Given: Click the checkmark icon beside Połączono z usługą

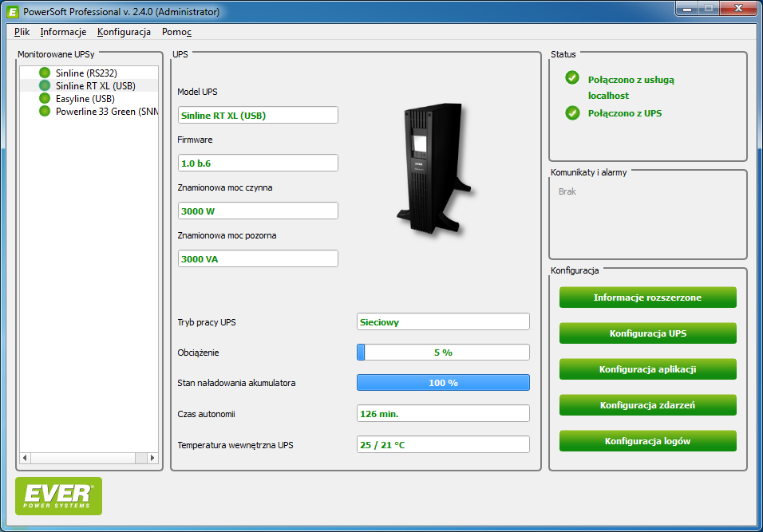Looking at the screenshot, I should point(572,78).
